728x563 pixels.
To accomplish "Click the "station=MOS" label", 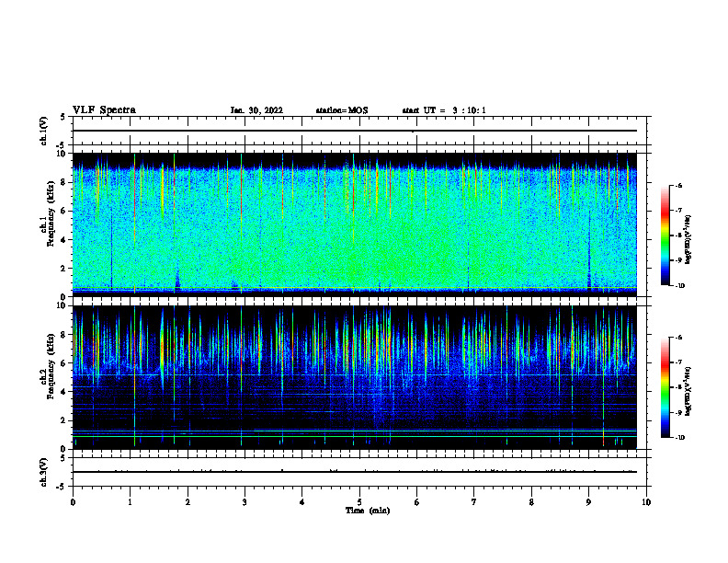I will click(x=342, y=110).
